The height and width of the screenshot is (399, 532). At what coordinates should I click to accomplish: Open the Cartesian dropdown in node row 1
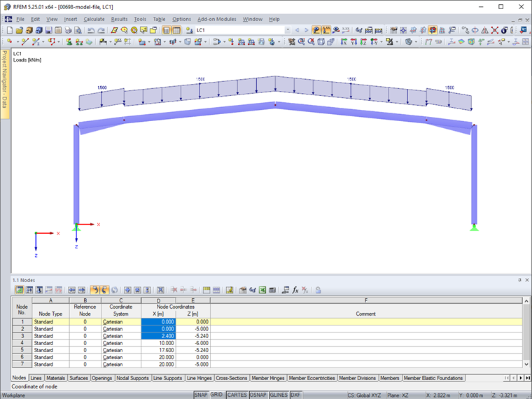tap(121, 321)
